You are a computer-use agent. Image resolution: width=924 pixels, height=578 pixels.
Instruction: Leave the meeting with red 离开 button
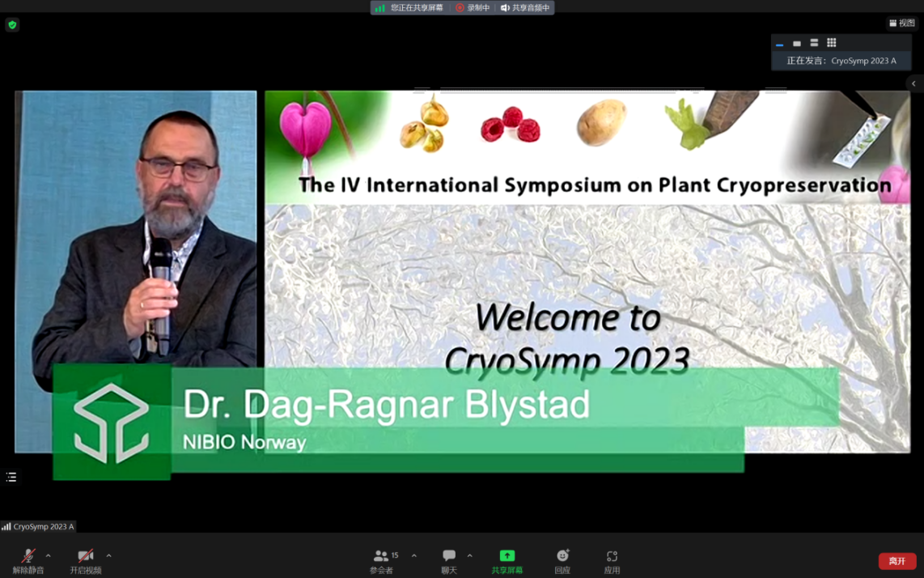click(x=896, y=561)
